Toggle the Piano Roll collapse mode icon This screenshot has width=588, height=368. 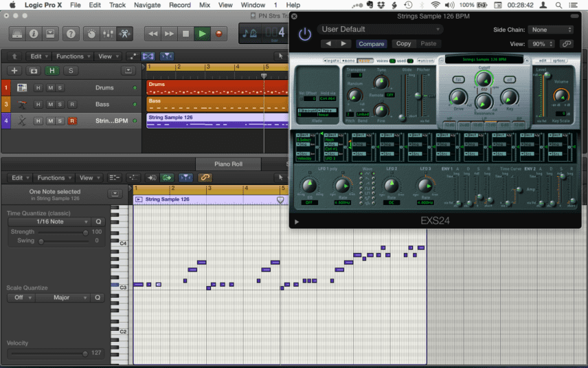pos(114,177)
